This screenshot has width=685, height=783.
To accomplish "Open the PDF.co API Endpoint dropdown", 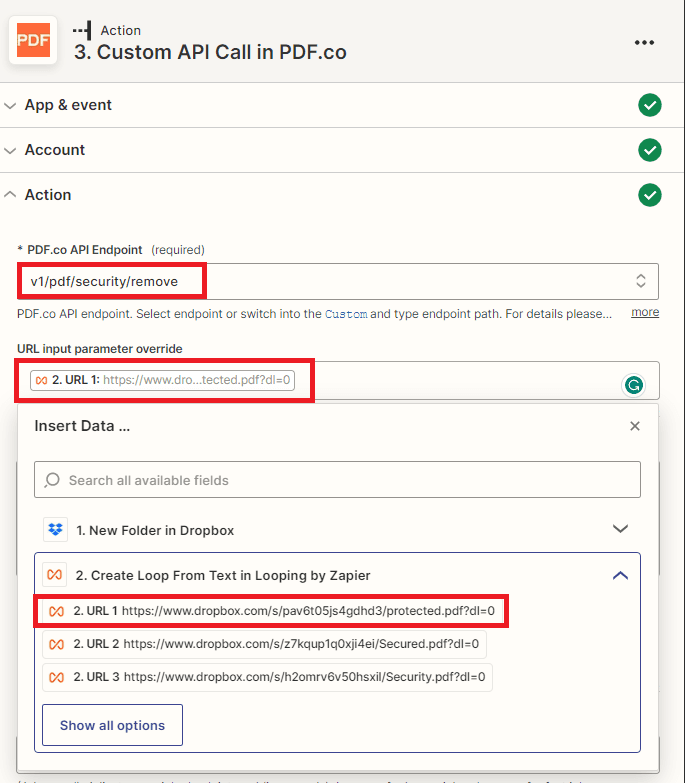I will 640,281.
